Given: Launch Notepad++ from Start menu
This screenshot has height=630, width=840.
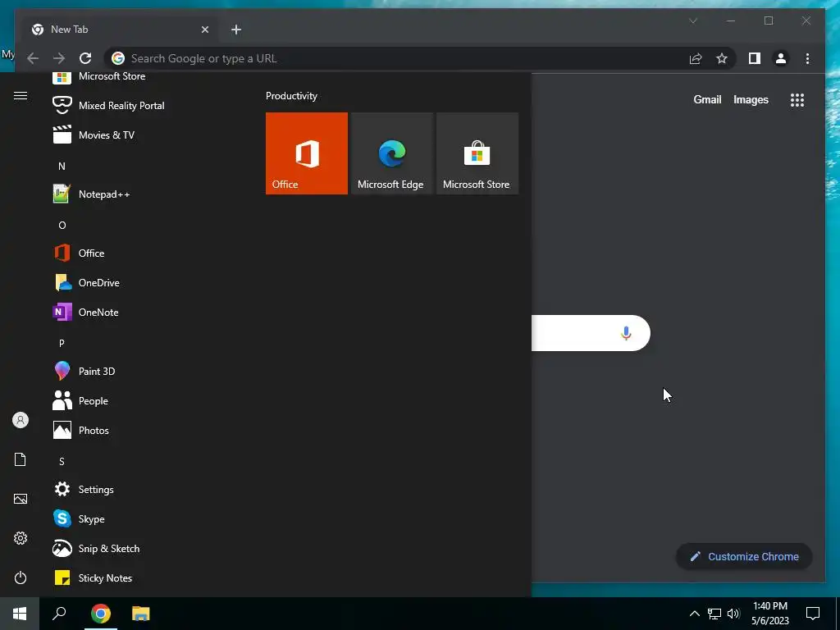Looking at the screenshot, I should pos(91,194).
